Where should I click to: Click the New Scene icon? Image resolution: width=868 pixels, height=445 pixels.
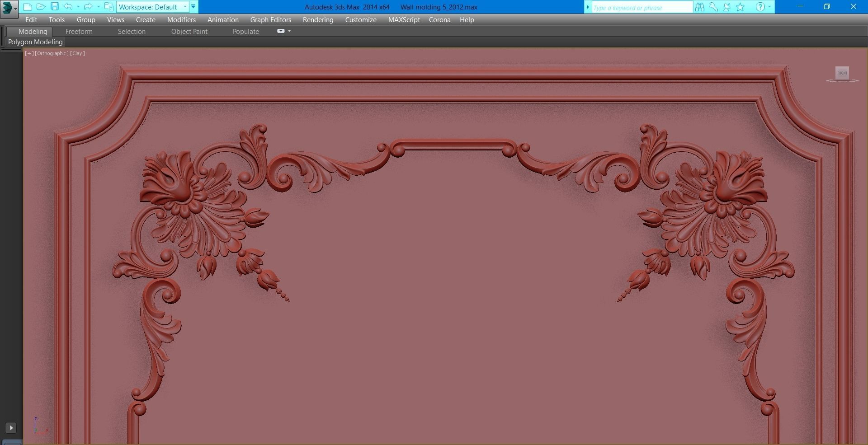[x=27, y=7]
